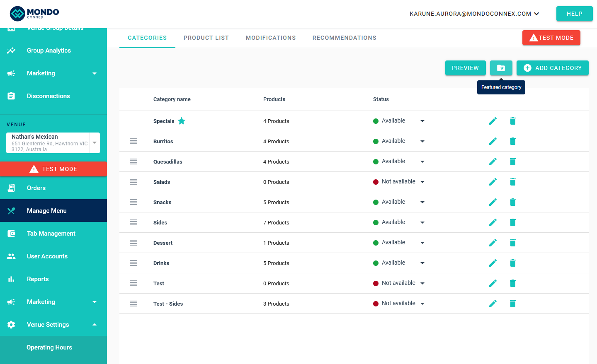
Task: Click the Add Category button
Action: coord(552,68)
